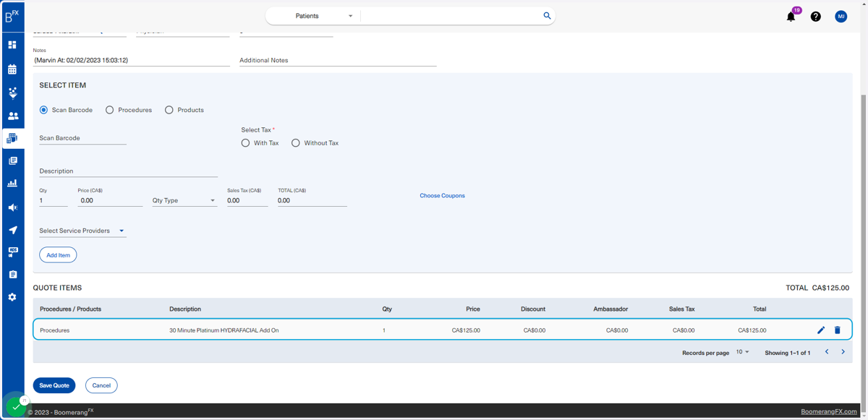The height and width of the screenshot is (420, 868).
Task: Go to next page of quote items
Action: click(843, 352)
